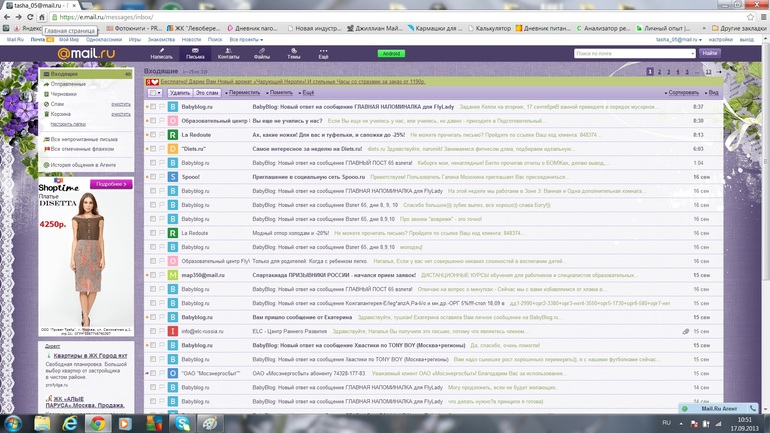Tick the checkbox for the Spooo! email
Image resolution: width=770 pixels, height=433 pixels.
[153, 176]
